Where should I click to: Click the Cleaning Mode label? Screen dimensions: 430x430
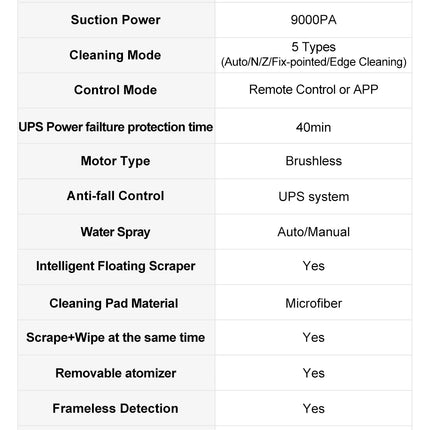point(115,55)
